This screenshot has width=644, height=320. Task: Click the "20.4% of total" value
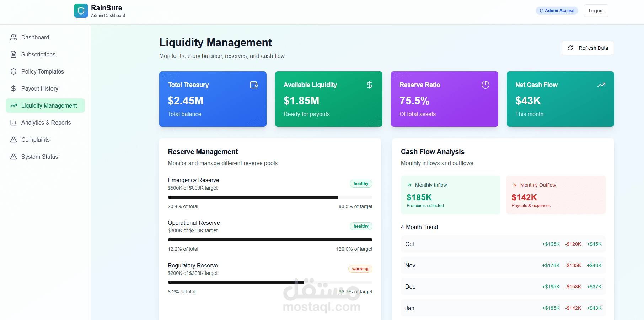tap(183, 206)
